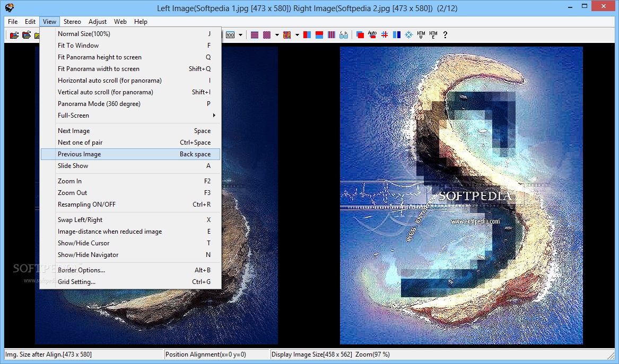
Task: Open Border Options... dialog
Action: pyautogui.click(x=130, y=270)
